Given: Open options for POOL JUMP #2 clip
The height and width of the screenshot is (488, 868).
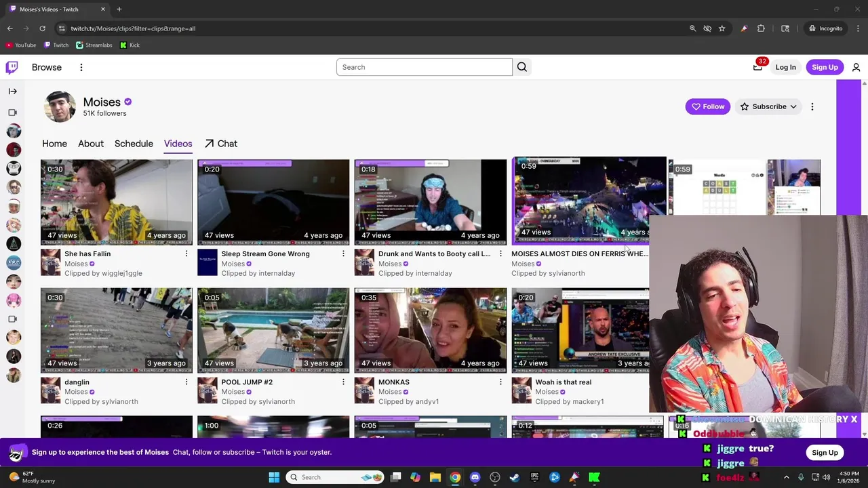Looking at the screenshot, I should [343, 382].
